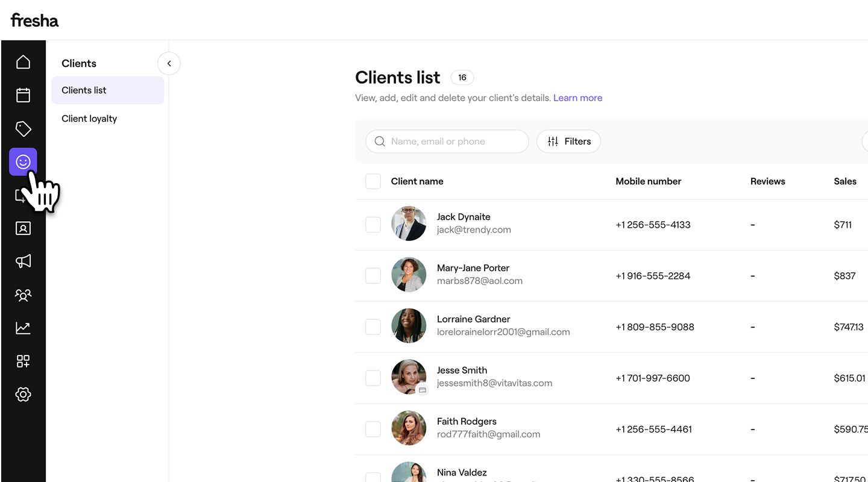868x482 pixels.
Task: Click phone number +1 701-997-6600
Action: [653, 378]
